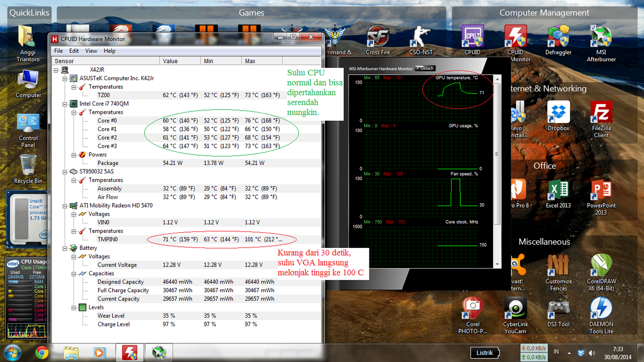The height and width of the screenshot is (362, 644).
Task: Collapse the Levels node under Battery
Action: click(x=73, y=307)
